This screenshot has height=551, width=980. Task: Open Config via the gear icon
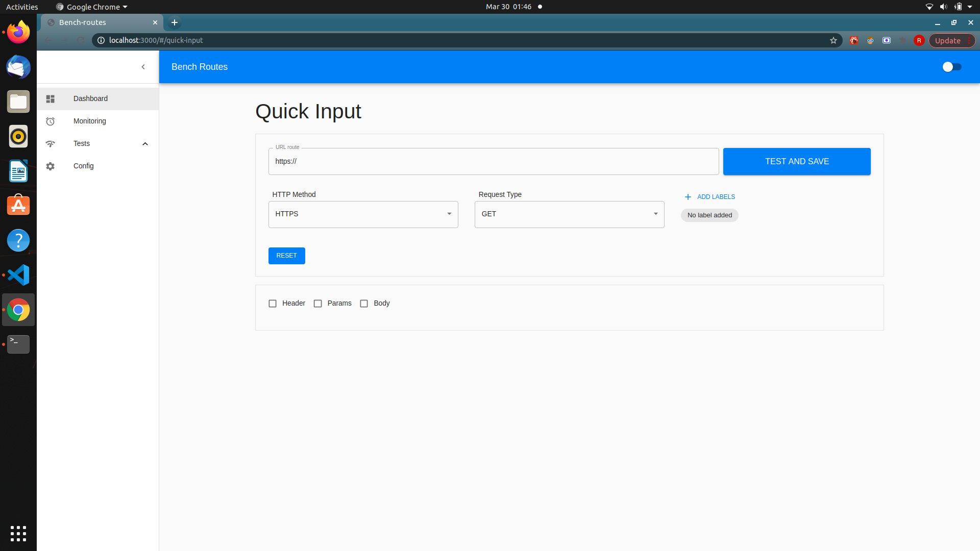(x=50, y=166)
